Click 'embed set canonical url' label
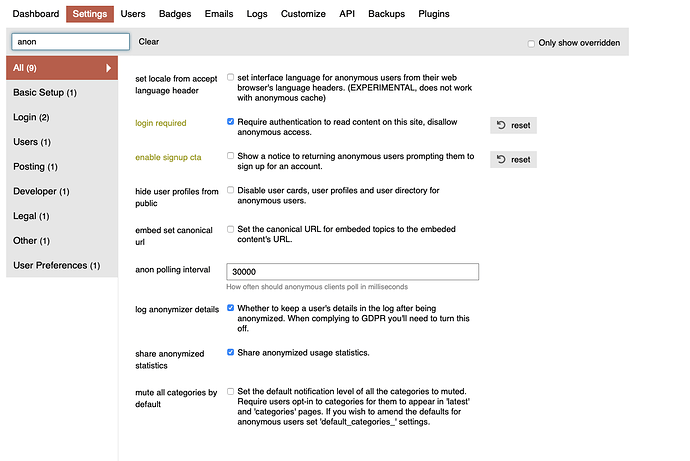The width and height of the screenshot is (690, 461). tap(174, 236)
